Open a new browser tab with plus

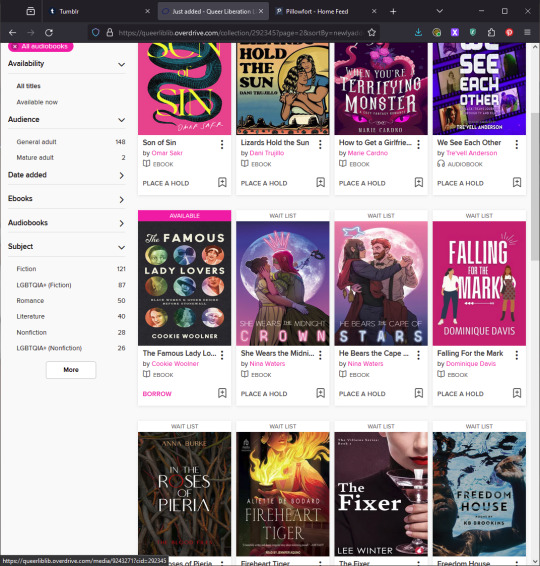click(393, 12)
